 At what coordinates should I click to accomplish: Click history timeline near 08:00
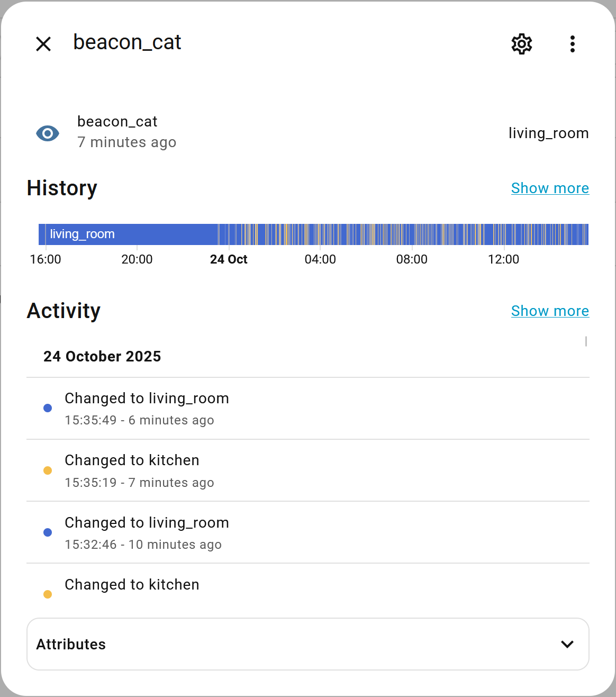[412, 234]
